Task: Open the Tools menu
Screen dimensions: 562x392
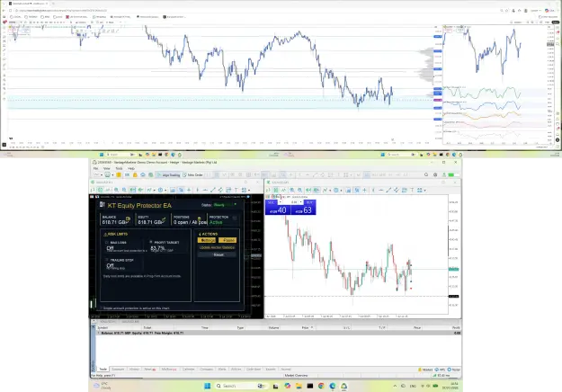Action: [x=119, y=168]
